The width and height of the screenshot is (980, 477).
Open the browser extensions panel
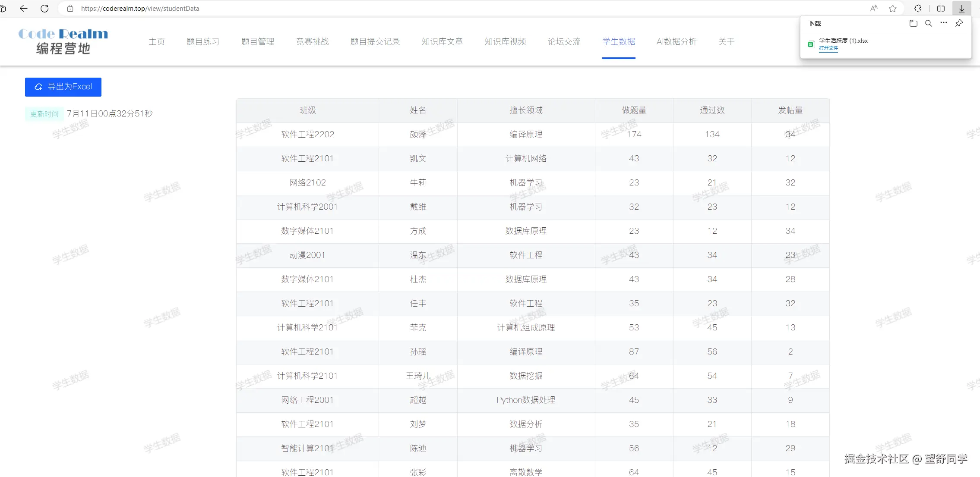tap(918, 8)
